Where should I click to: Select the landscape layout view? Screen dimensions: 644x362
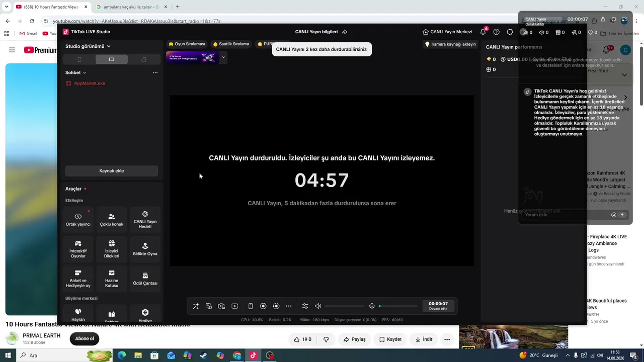click(112, 59)
